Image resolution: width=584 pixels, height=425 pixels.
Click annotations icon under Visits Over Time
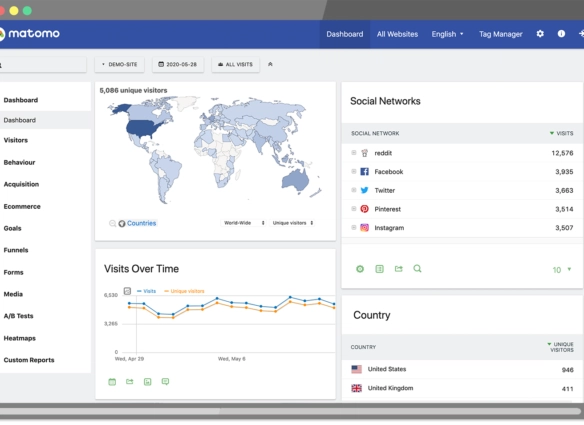pyautogui.click(x=165, y=382)
